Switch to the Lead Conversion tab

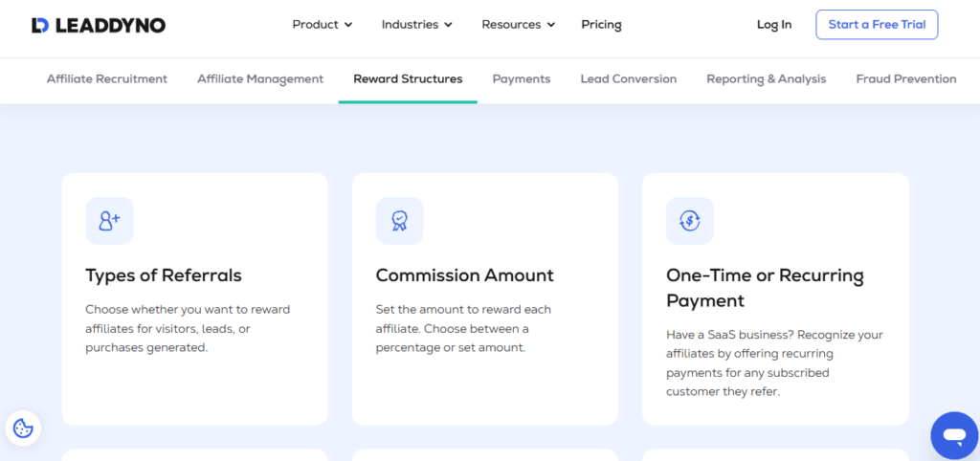pyautogui.click(x=629, y=79)
